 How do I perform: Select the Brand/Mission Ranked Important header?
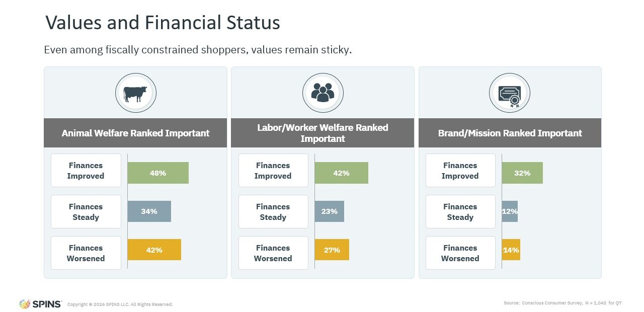pyautogui.click(x=510, y=133)
